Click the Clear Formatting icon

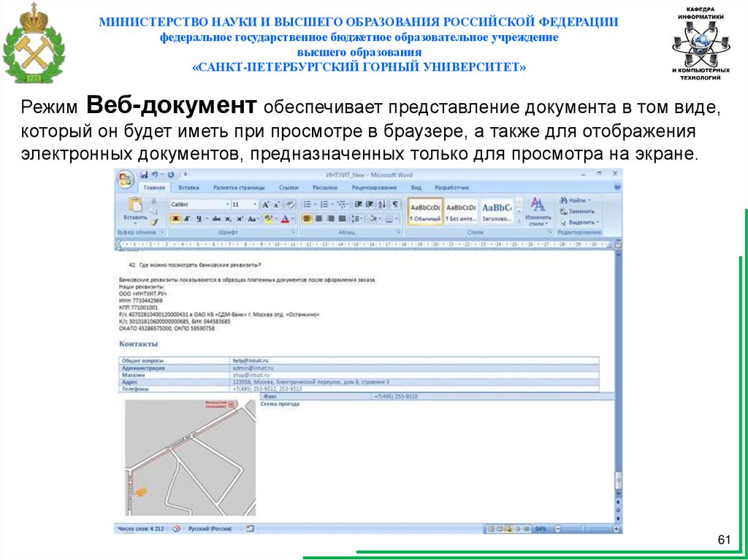(289, 204)
